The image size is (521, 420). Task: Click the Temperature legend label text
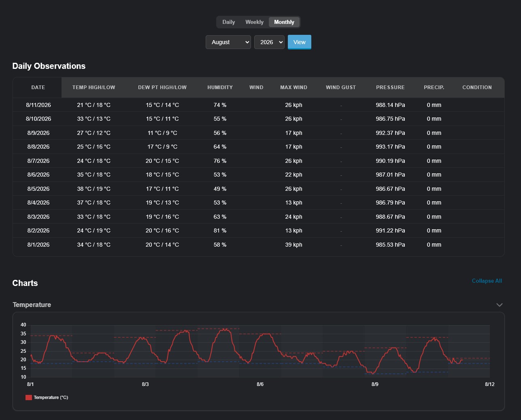51,397
